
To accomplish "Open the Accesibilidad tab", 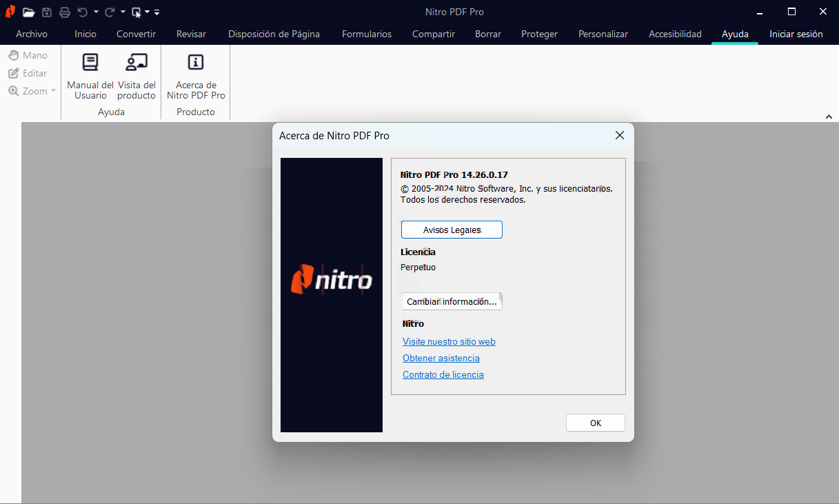I will 675,34.
